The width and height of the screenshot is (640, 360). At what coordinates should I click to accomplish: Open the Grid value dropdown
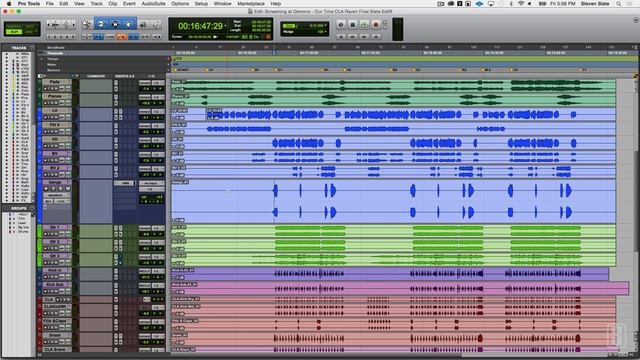coord(326,25)
